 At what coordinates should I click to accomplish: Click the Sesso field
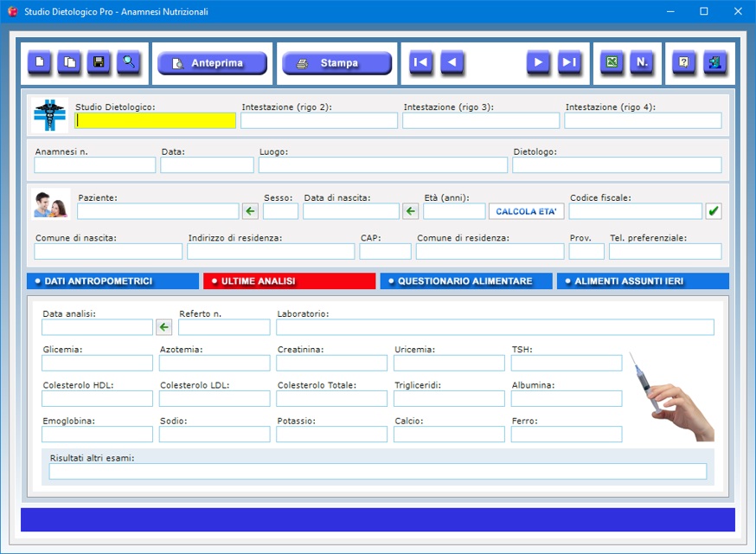click(x=280, y=211)
